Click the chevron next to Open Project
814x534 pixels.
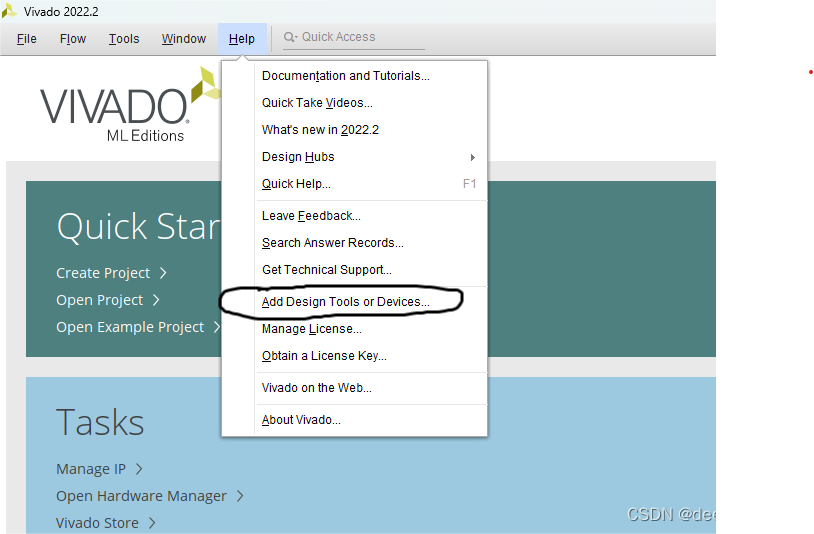pos(156,300)
